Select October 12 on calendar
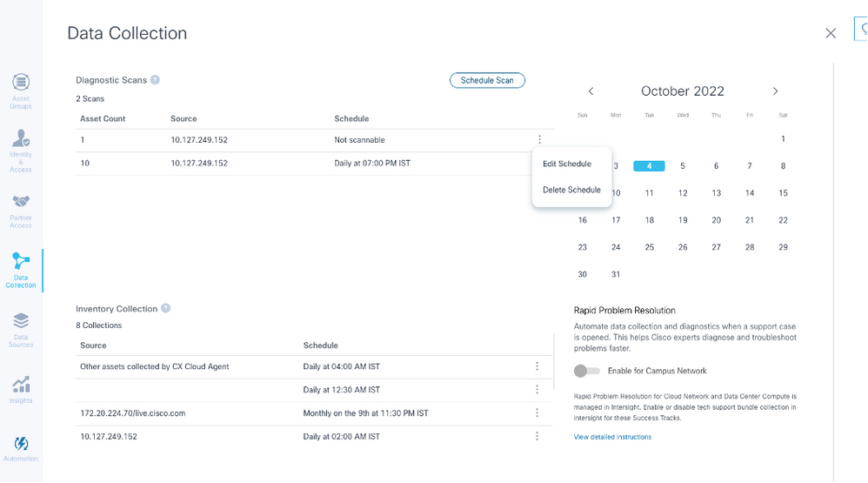 tap(683, 192)
